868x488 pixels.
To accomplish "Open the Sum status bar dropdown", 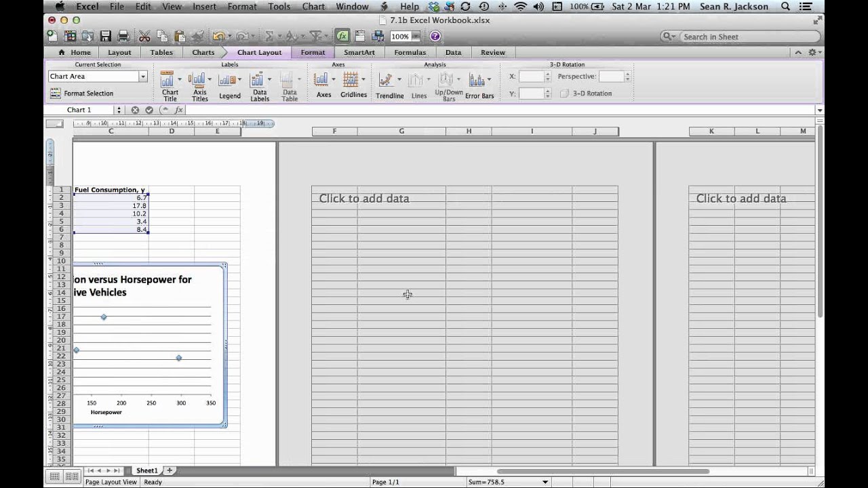I will tap(545, 482).
